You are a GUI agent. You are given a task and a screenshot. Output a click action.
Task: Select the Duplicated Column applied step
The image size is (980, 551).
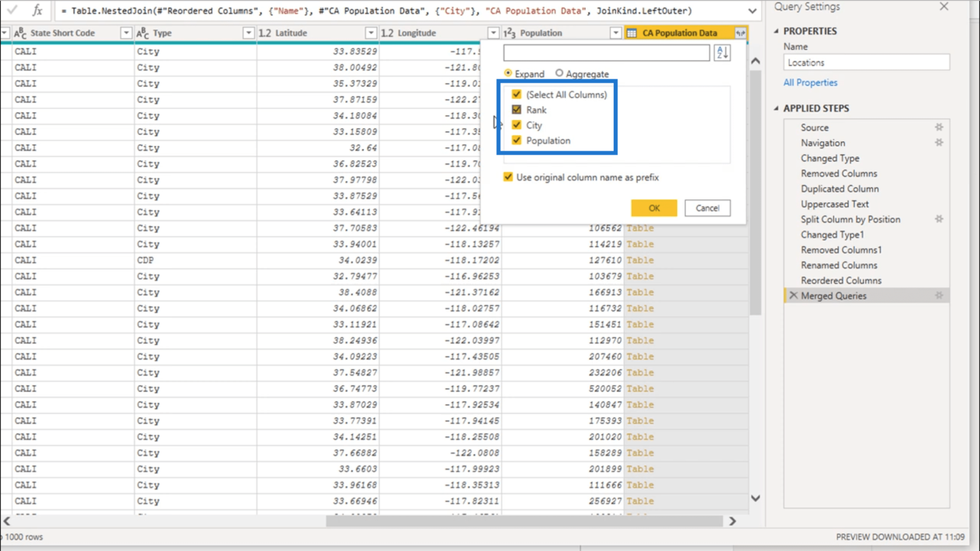point(839,188)
